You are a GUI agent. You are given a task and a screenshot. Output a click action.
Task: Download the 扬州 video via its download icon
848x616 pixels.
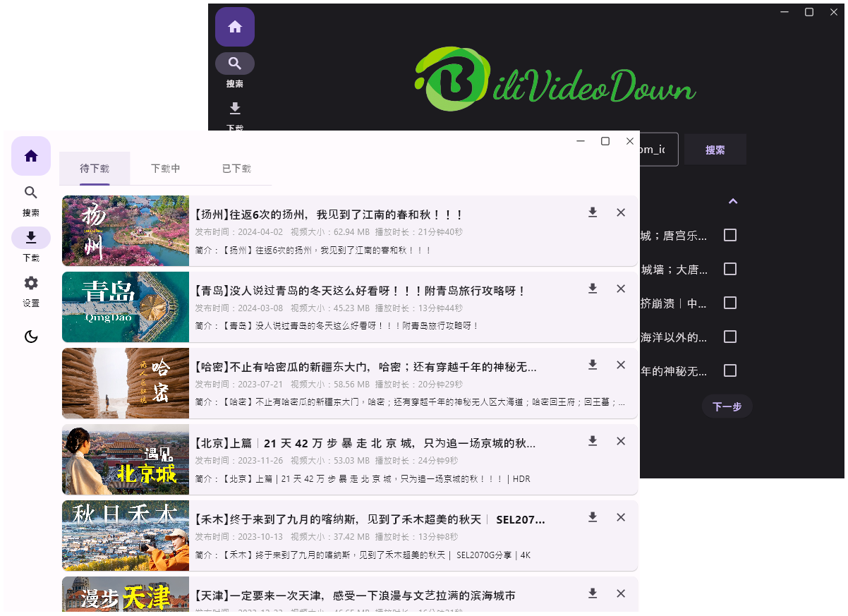point(593,212)
